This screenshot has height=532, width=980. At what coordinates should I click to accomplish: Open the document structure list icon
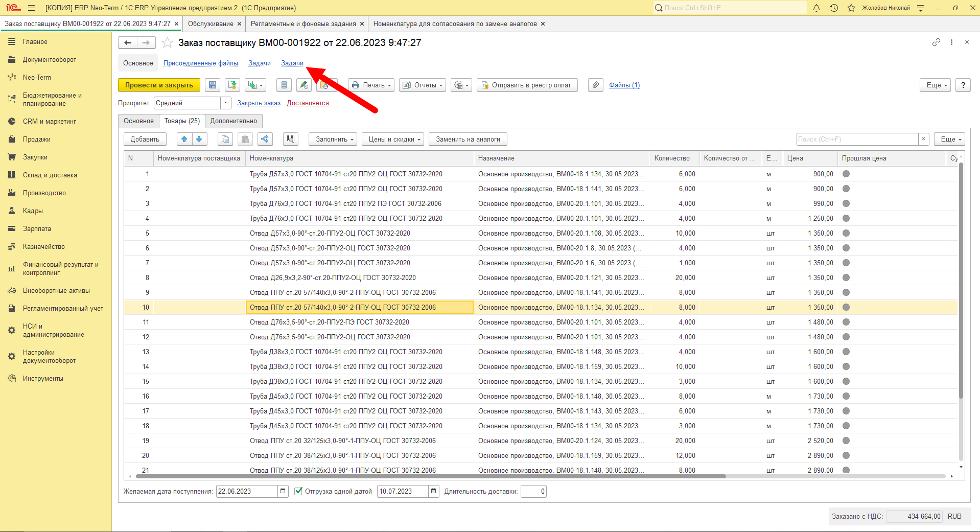coord(284,85)
